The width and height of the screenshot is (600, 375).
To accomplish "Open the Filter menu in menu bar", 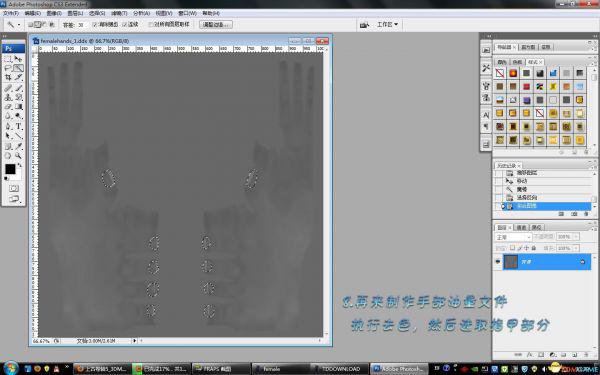I will tap(119, 13).
